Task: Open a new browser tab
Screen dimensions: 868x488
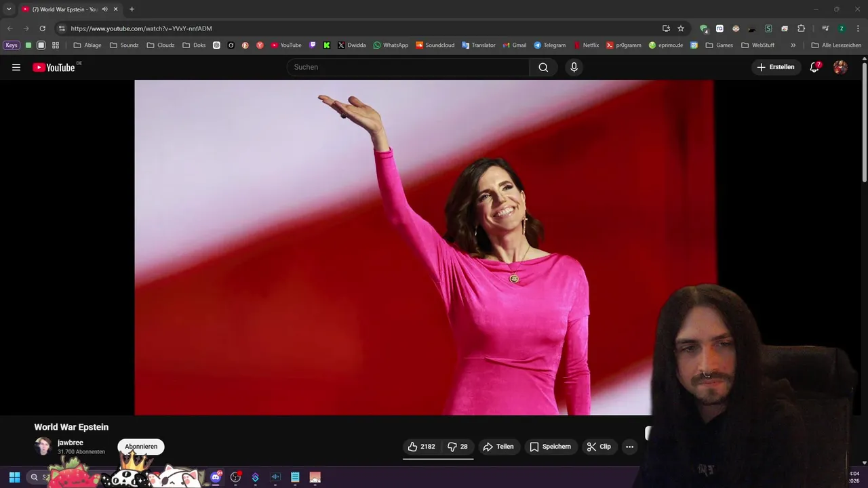Action: (132, 9)
